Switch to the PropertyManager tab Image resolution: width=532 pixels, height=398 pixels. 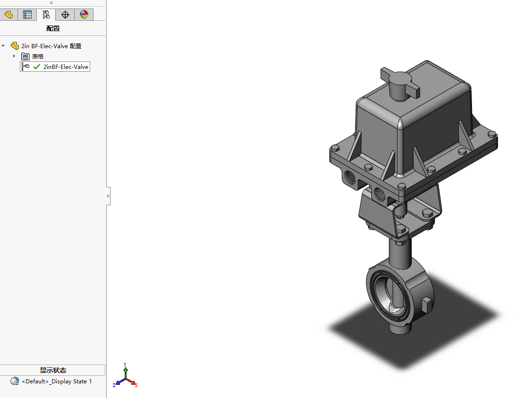27,15
